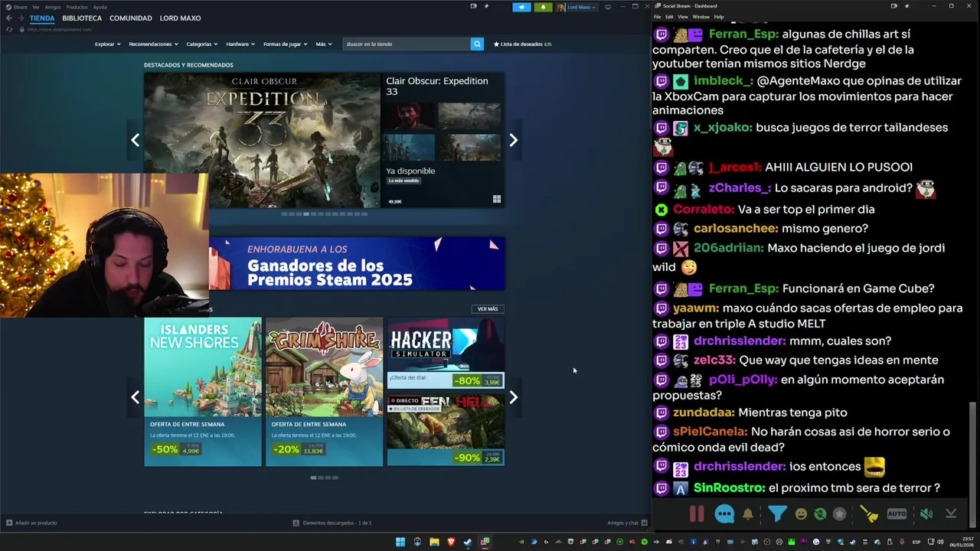
Task: Expand the Recomendaciones dropdown
Action: pyautogui.click(x=153, y=44)
